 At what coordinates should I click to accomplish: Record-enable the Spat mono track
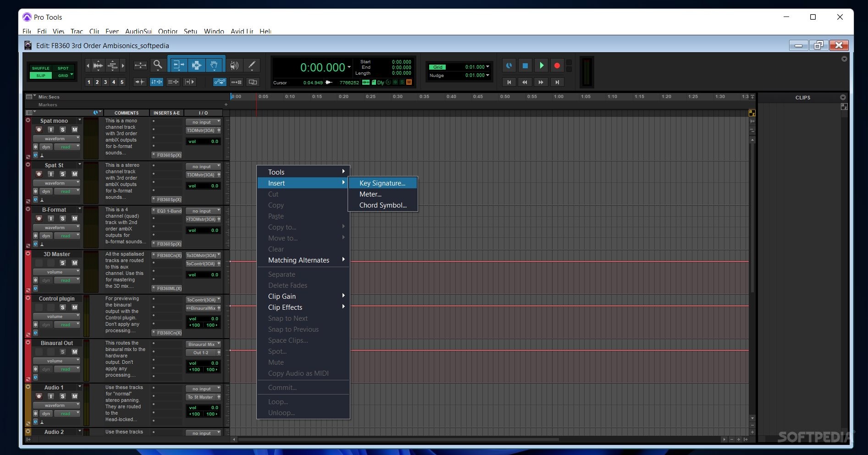pos(39,130)
